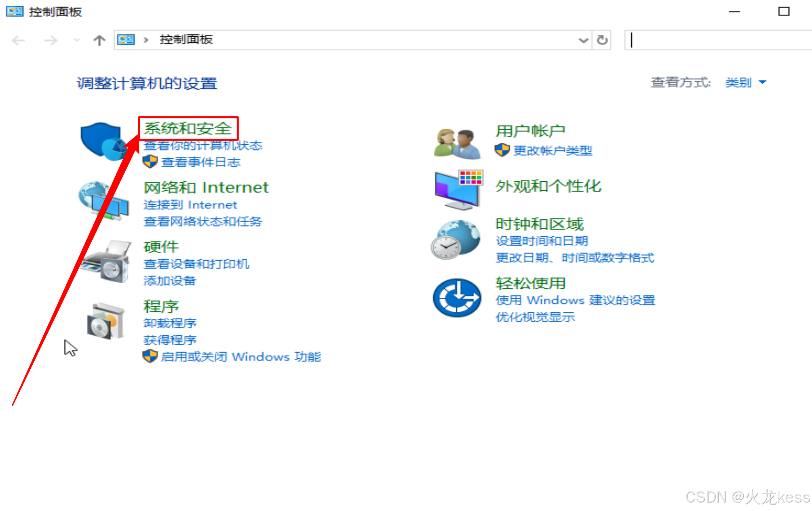Viewport: 812px width, 511px height.
Task: Go up one level with up arrow
Action: point(99,40)
